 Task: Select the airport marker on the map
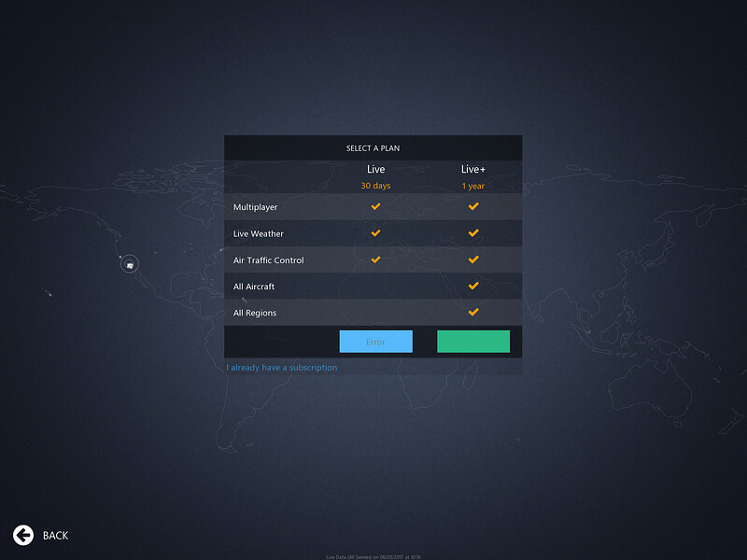pos(129,264)
